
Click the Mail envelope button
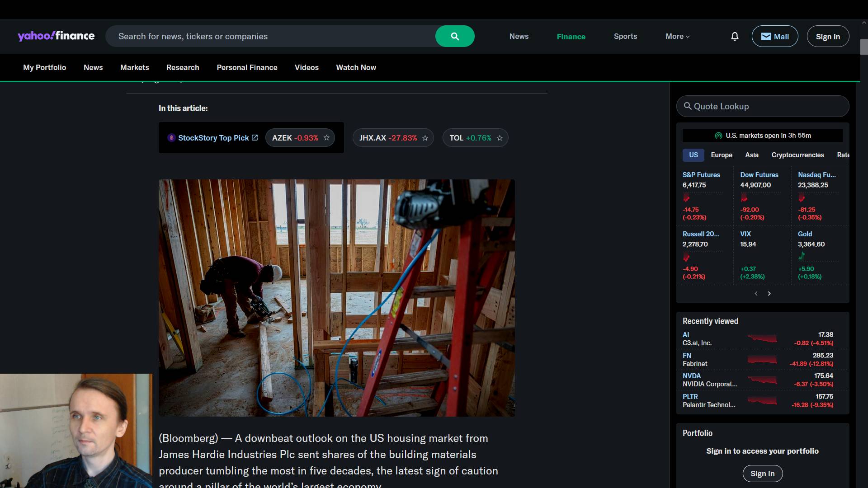pyautogui.click(x=774, y=36)
